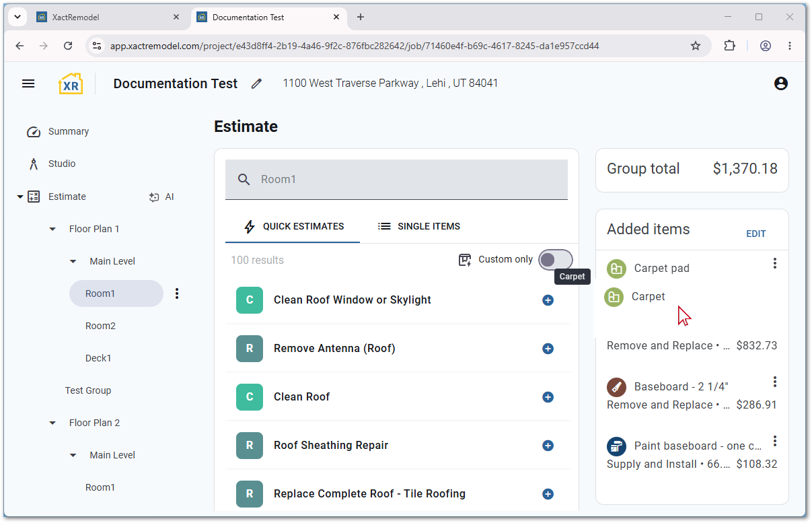Image resolution: width=812 pixels, height=523 pixels.
Task: Click the Carpet pad flooring icon
Action: tap(617, 269)
